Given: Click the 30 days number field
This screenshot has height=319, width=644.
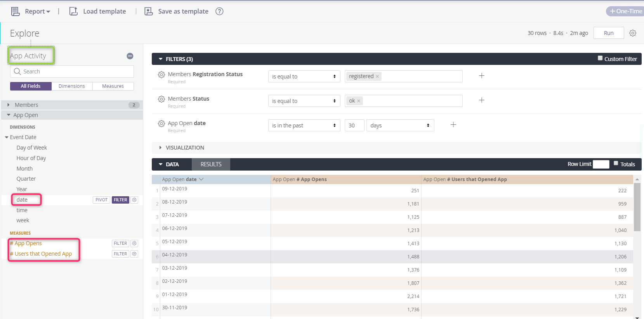Looking at the screenshot, I should coord(354,126).
